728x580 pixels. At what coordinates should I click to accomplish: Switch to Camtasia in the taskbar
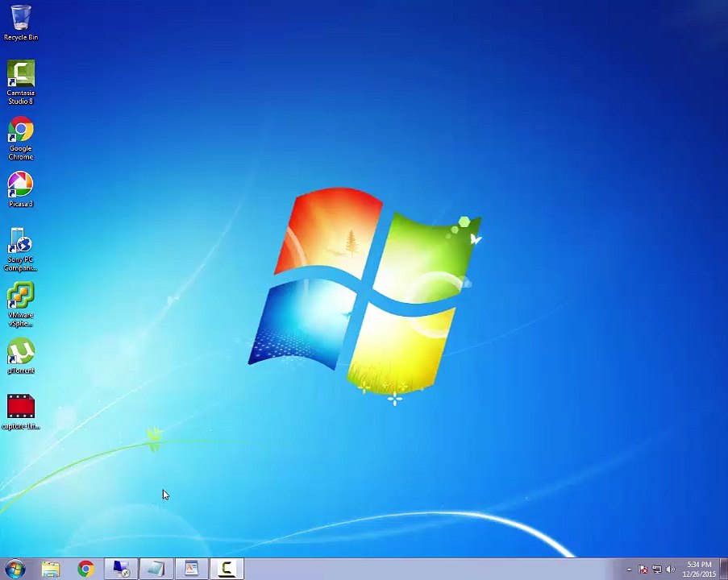[227, 569]
